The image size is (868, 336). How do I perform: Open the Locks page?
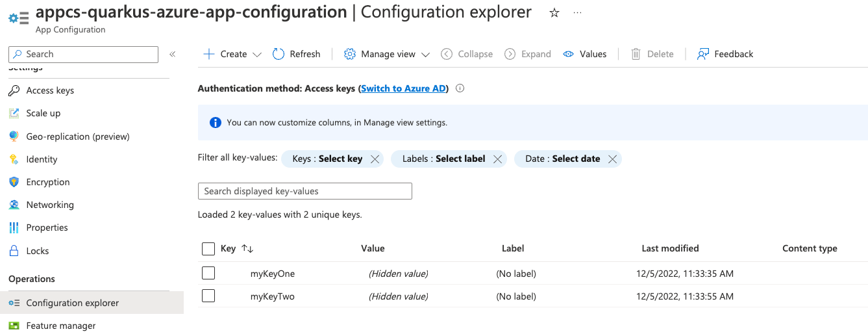(x=38, y=251)
